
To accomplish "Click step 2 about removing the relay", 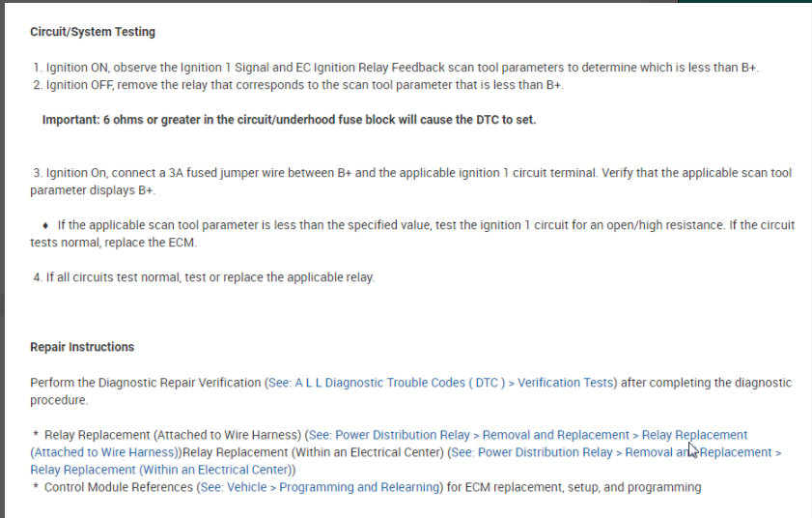I will 297,85.
